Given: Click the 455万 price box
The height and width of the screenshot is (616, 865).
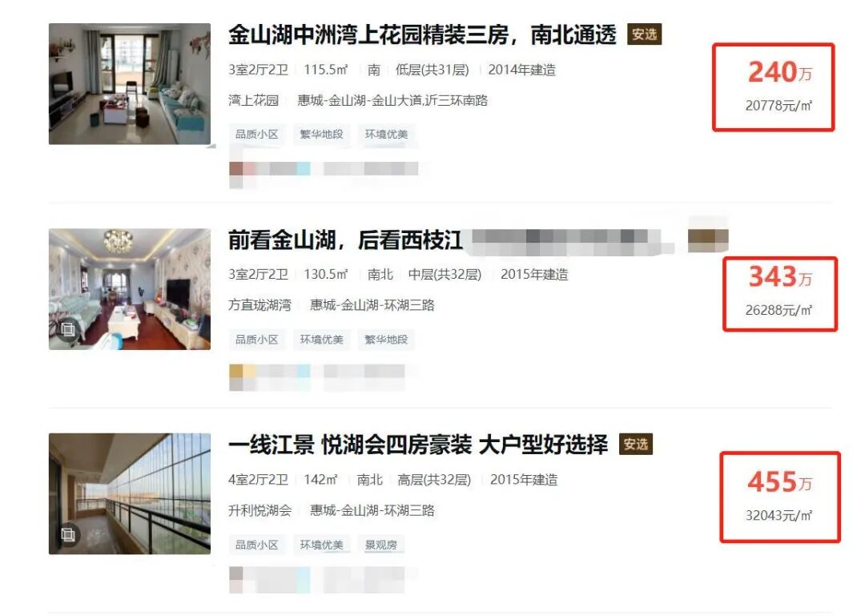Looking at the screenshot, I should (x=780, y=497).
